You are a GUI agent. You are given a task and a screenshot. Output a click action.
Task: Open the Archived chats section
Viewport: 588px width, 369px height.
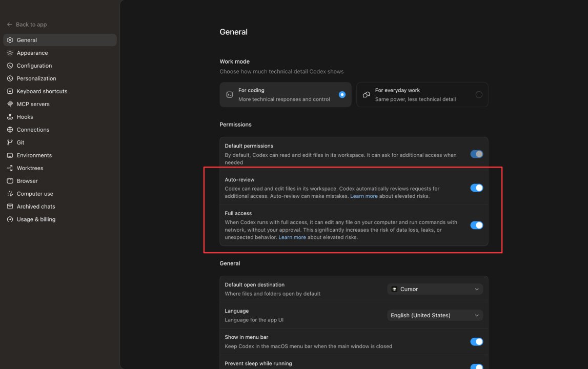pyautogui.click(x=60, y=207)
